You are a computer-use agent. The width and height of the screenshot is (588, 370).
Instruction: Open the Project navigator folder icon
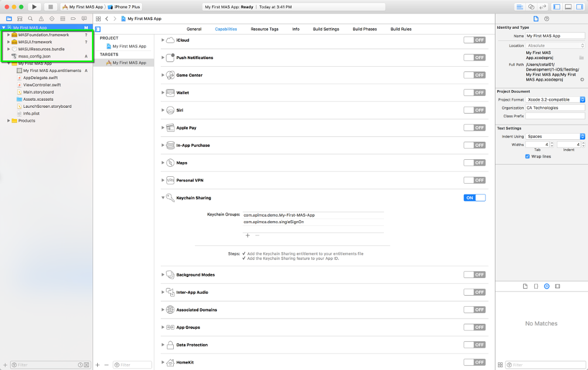pos(9,18)
